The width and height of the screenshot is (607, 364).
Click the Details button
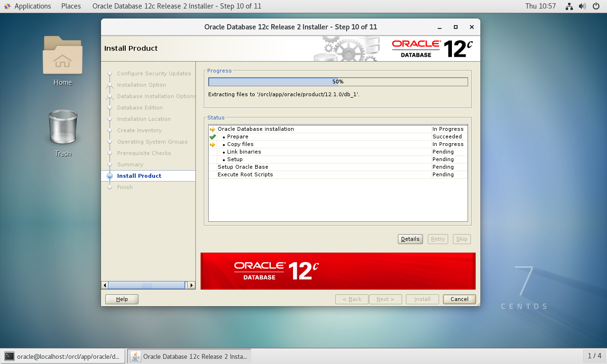[410, 239]
